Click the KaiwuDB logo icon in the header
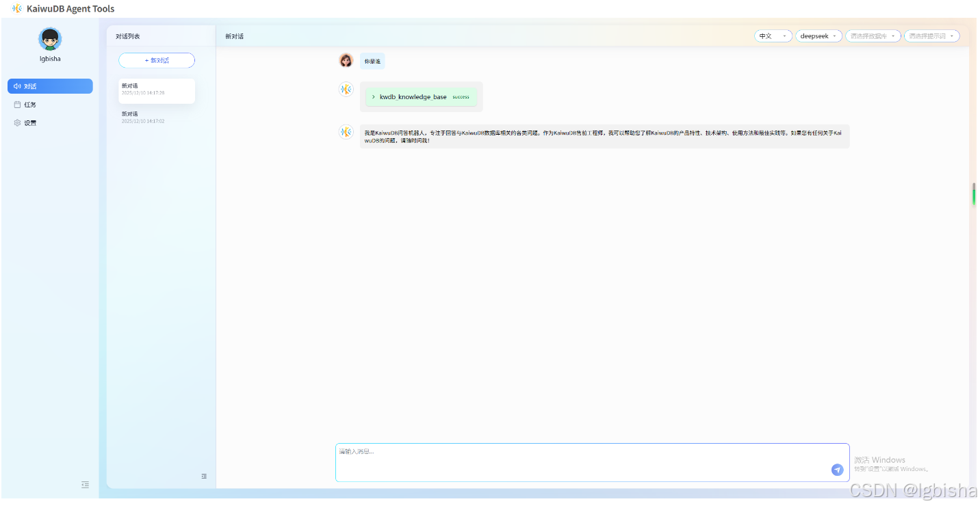980x508 pixels. click(x=17, y=9)
